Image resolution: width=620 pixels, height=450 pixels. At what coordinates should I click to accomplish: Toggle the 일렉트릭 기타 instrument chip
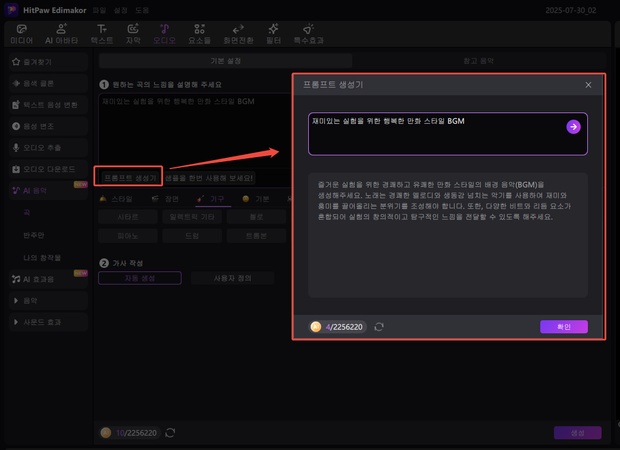(192, 217)
